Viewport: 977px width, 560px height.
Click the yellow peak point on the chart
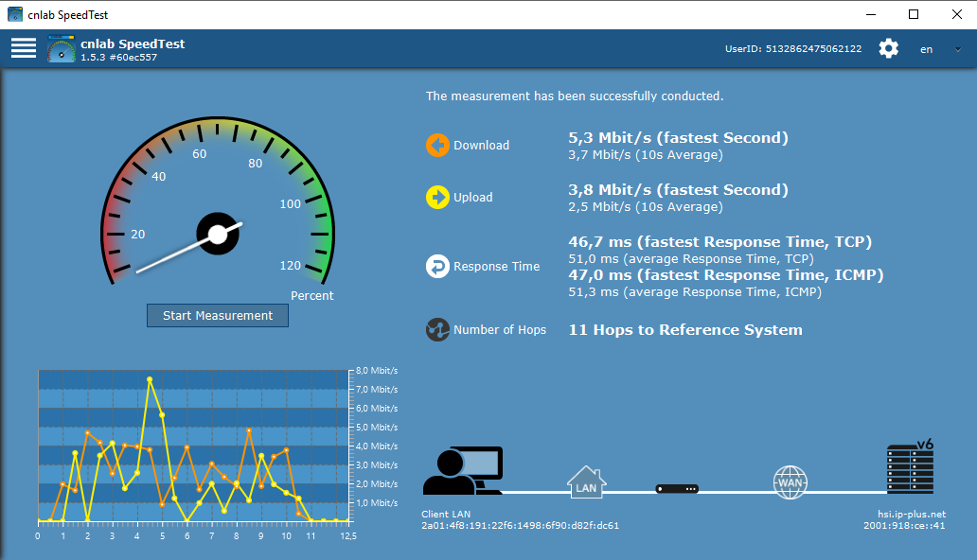(x=150, y=378)
